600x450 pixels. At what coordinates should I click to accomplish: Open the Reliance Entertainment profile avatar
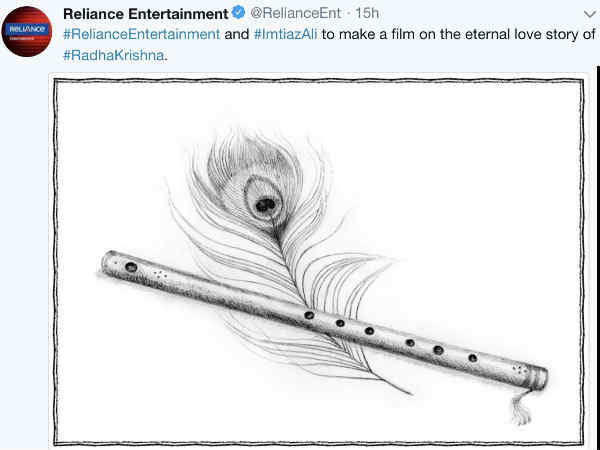click(x=27, y=31)
